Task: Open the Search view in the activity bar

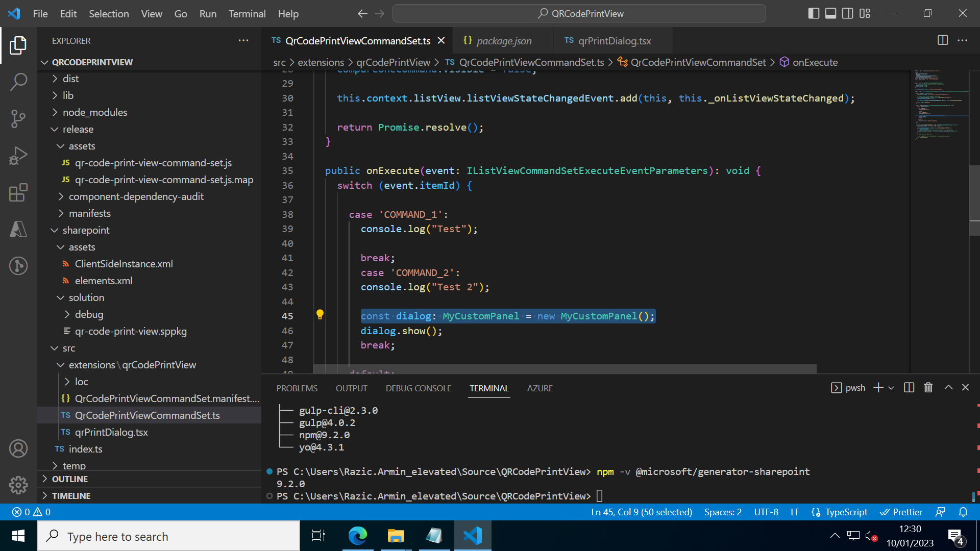Action: [x=18, y=82]
